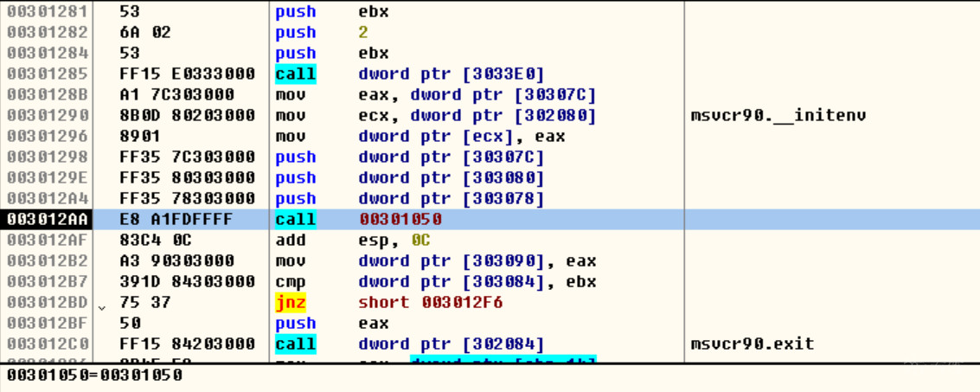
Task: Click push dword ptr [303078] instruction
Action: pos(410,199)
